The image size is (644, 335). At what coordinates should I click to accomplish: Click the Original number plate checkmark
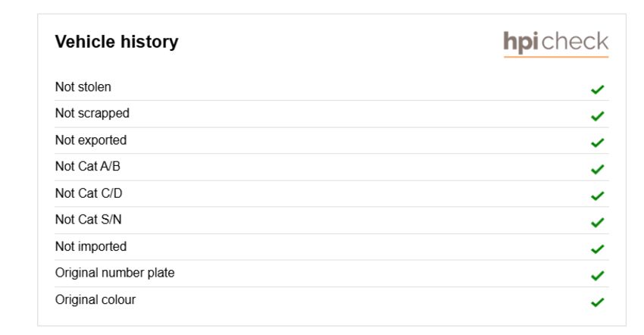[597, 275]
